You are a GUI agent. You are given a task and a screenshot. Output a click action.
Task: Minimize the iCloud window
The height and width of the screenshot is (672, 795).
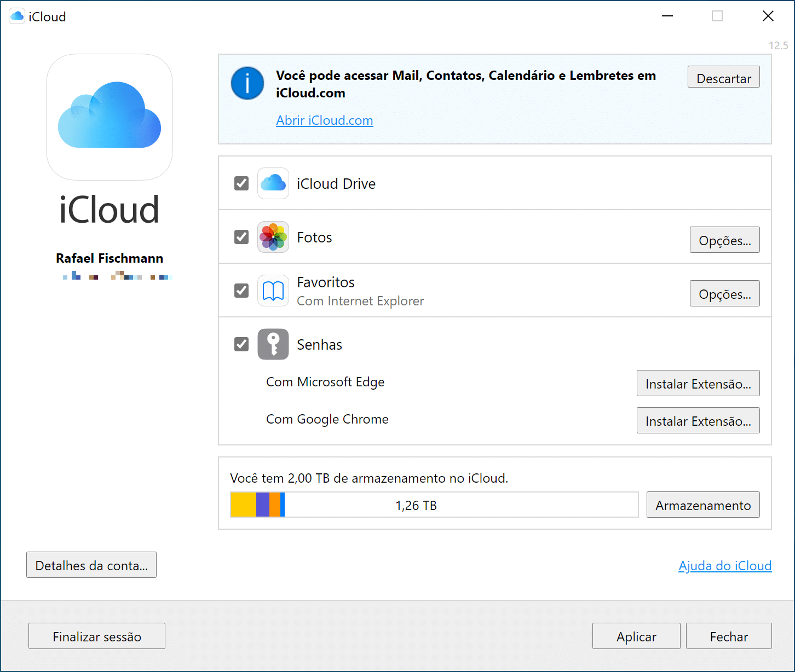click(x=667, y=16)
